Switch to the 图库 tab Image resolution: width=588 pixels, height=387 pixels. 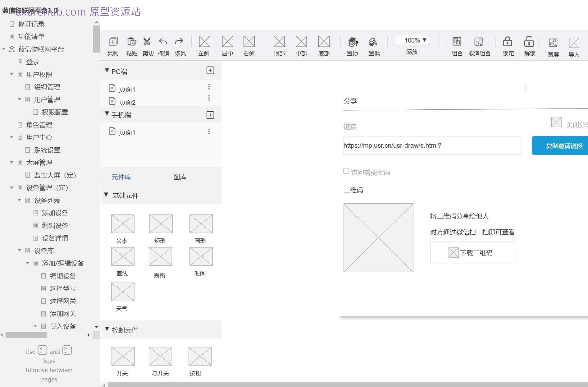tap(180, 177)
